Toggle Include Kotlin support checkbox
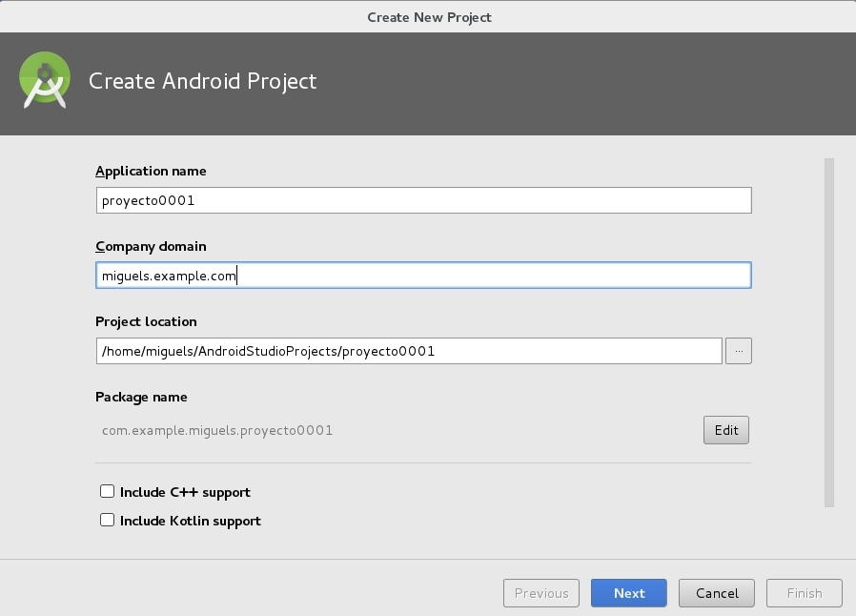 [x=108, y=521]
